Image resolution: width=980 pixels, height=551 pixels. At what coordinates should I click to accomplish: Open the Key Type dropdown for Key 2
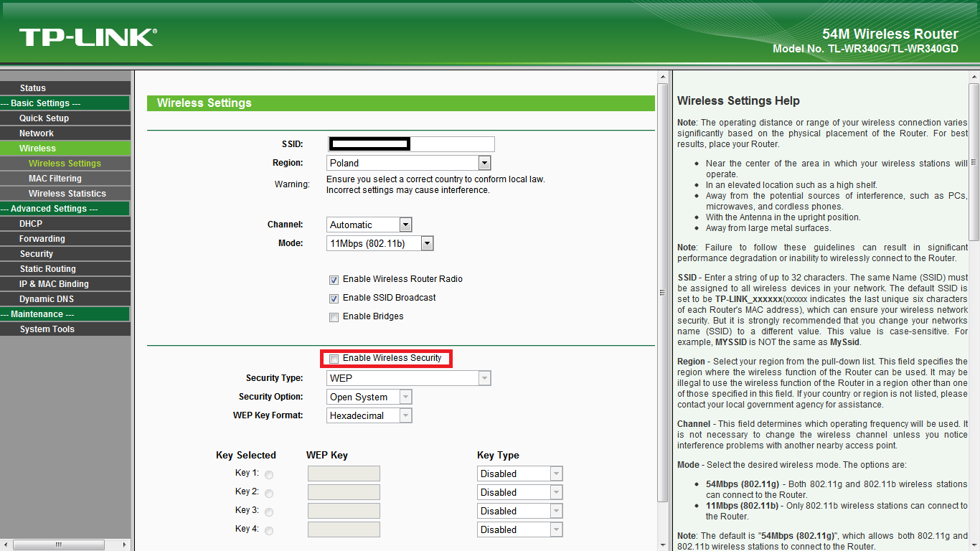(x=520, y=492)
